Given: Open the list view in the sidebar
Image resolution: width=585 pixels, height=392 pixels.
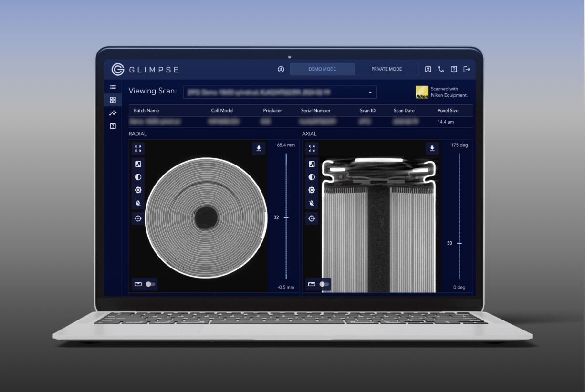Looking at the screenshot, I should pyautogui.click(x=113, y=87).
